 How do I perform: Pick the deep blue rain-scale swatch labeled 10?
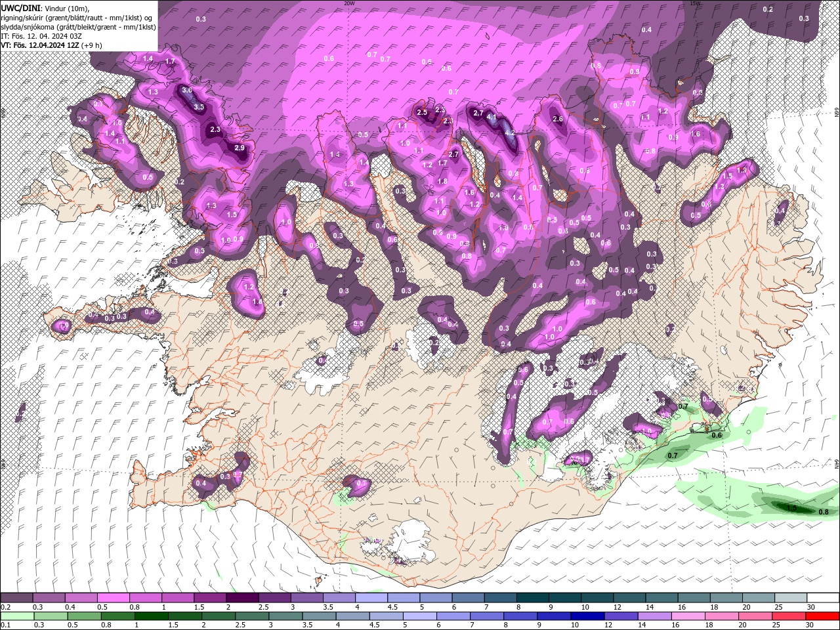point(587,616)
